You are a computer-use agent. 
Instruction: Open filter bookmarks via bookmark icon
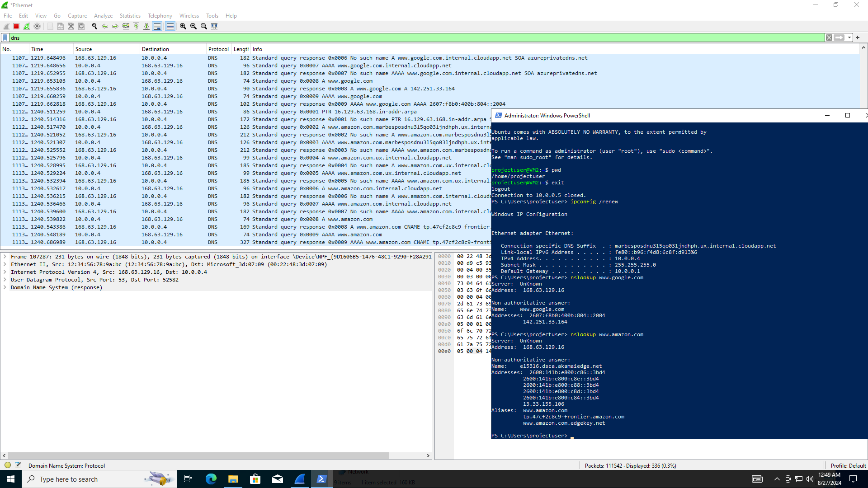click(4, 38)
